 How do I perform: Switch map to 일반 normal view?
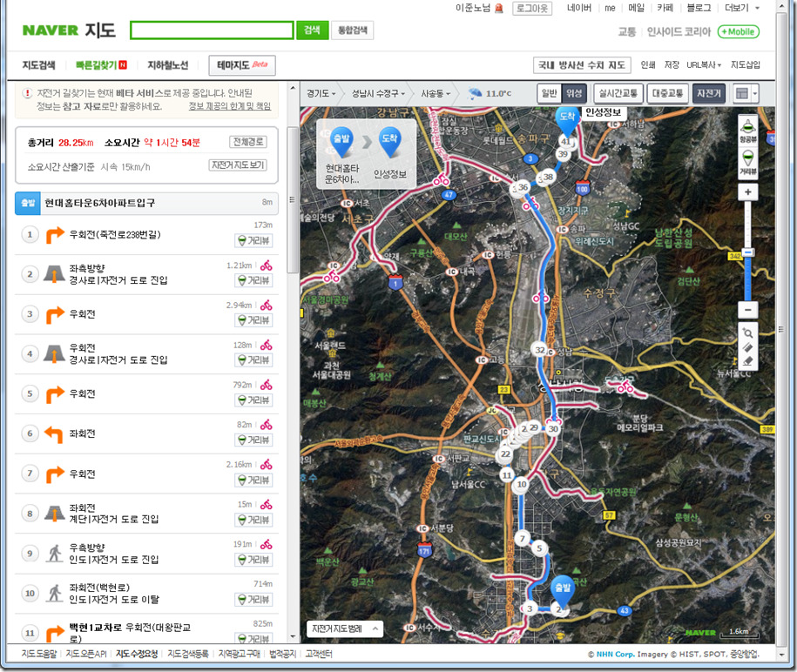pos(550,93)
